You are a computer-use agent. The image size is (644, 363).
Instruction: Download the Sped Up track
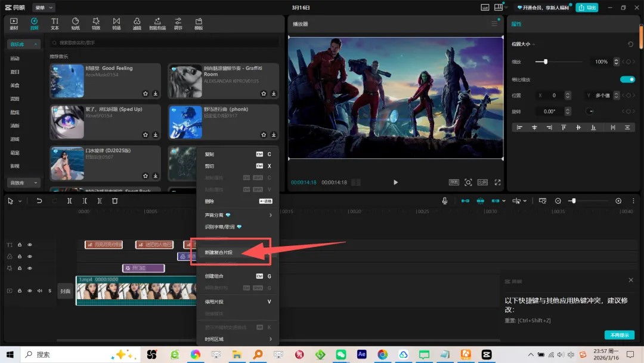[155, 135]
